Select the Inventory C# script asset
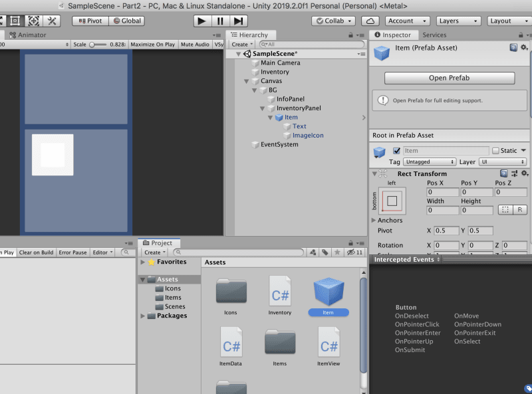This screenshot has height=394, width=532. [x=280, y=292]
